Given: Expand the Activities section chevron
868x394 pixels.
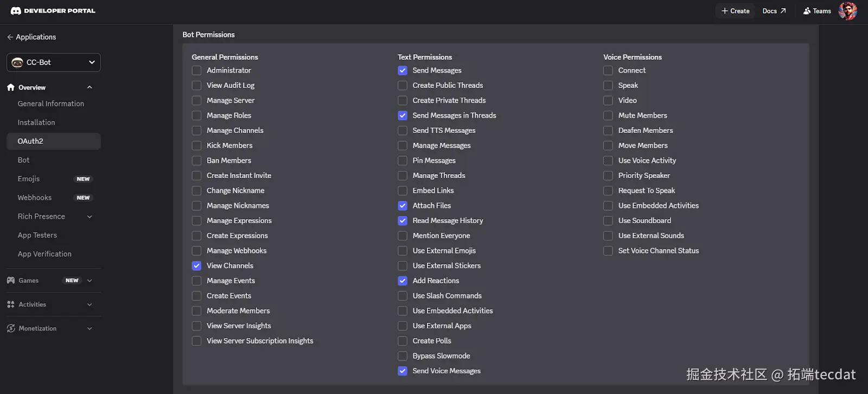Looking at the screenshot, I should pyautogui.click(x=90, y=304).
